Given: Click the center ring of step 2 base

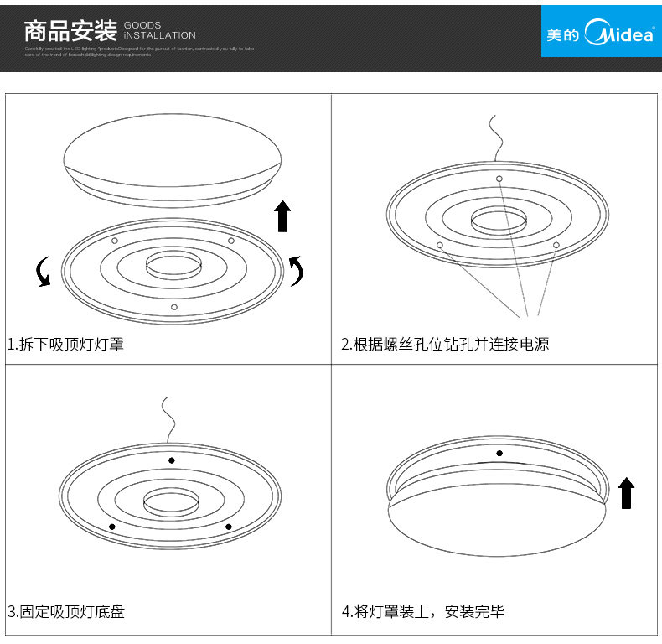Looking at the screenshot, I should [499, 221].
